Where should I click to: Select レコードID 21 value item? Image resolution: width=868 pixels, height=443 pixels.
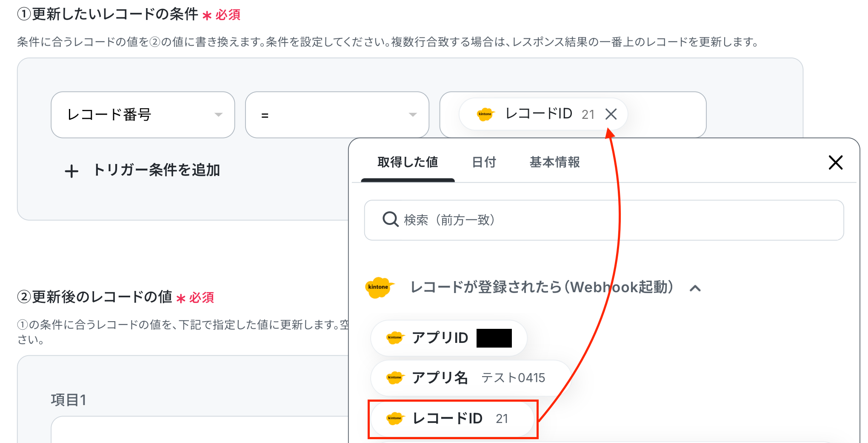coord(452,419)
